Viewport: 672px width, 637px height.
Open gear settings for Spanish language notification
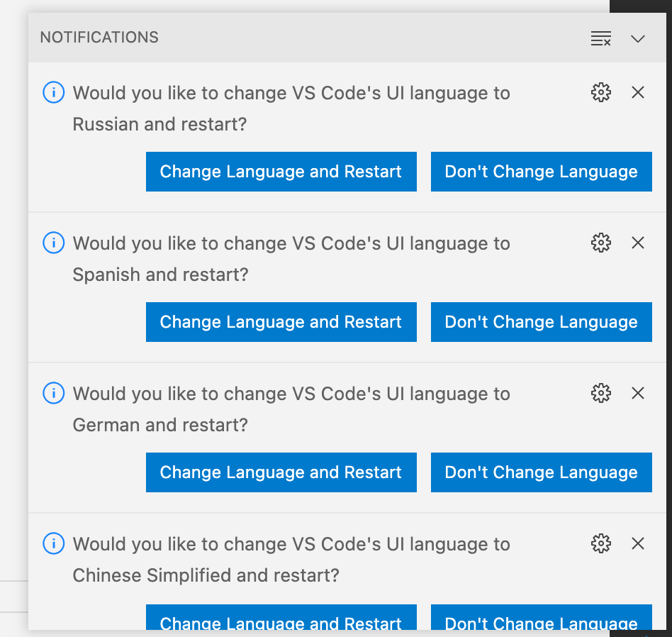[x=601, y=243]
